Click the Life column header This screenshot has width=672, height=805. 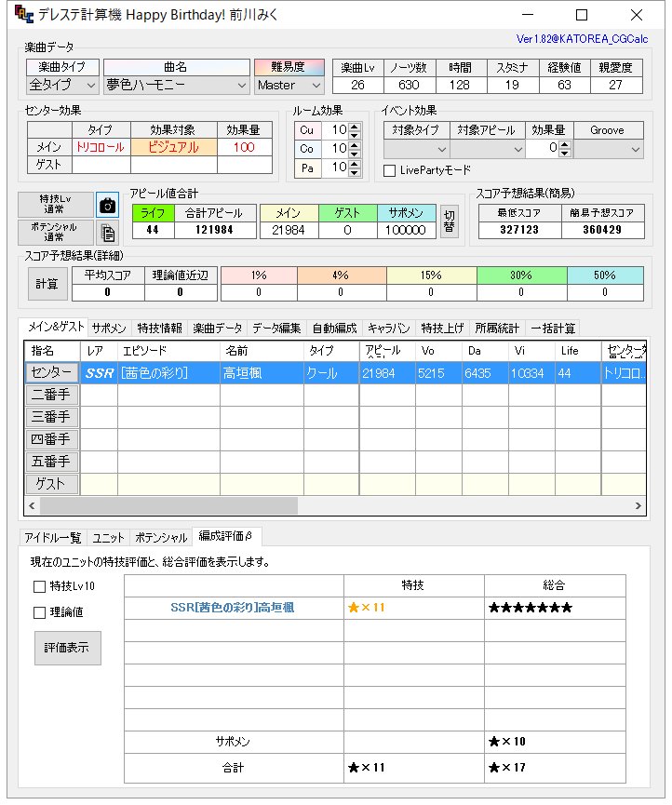[578, 351]
